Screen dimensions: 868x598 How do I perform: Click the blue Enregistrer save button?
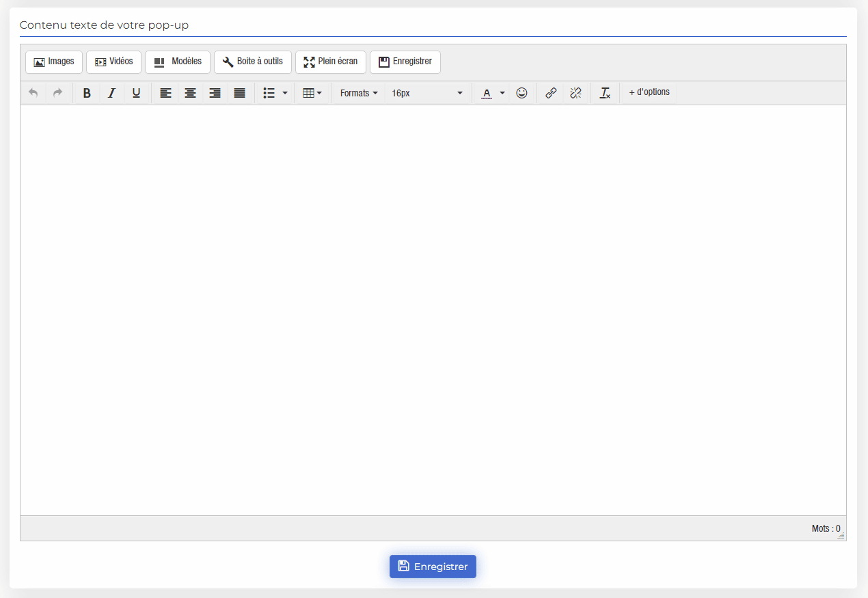pyautogui.click(x=433, y=567)
